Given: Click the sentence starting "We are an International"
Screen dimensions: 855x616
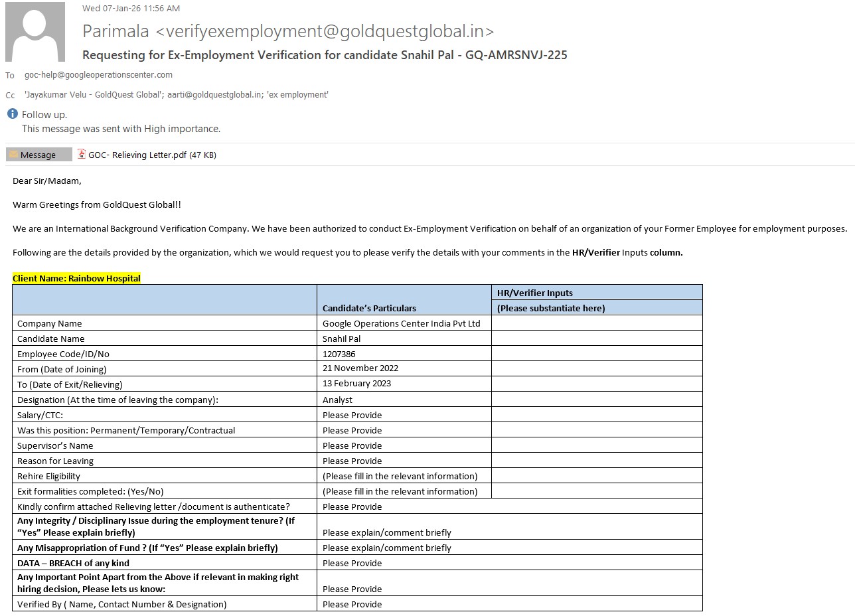Looking at the screenshot, I should coord(430,228).
